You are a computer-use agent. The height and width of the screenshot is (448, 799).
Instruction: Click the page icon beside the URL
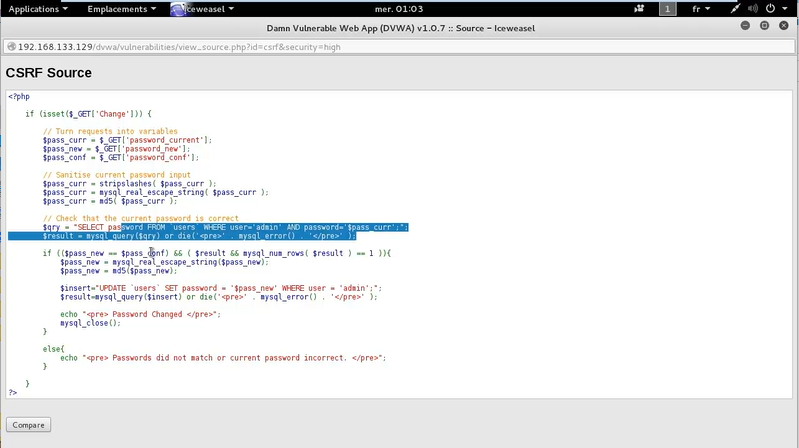pos(10,46)
